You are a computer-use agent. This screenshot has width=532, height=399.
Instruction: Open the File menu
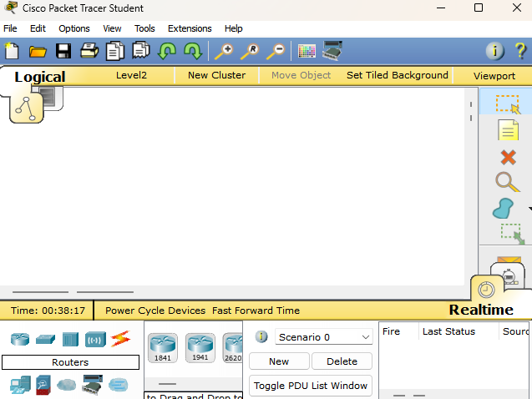coord(10,28)
